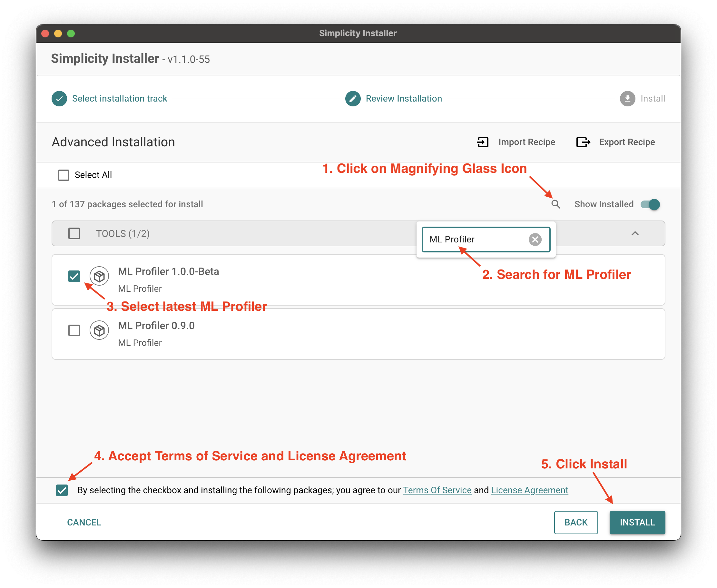Viewport: 717px width, 588px height.
Task: Click the checkmark icon on Select installation track
Action: tap(59, 99)
